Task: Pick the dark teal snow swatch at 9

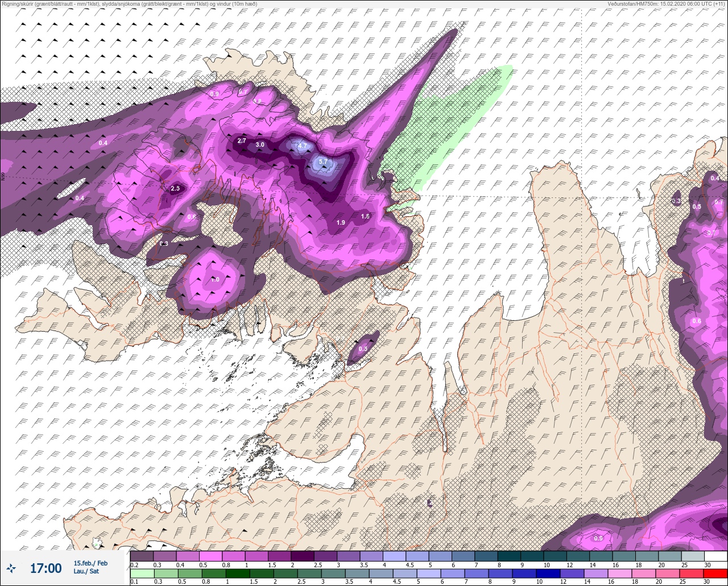Action: (x=532, y=556)
